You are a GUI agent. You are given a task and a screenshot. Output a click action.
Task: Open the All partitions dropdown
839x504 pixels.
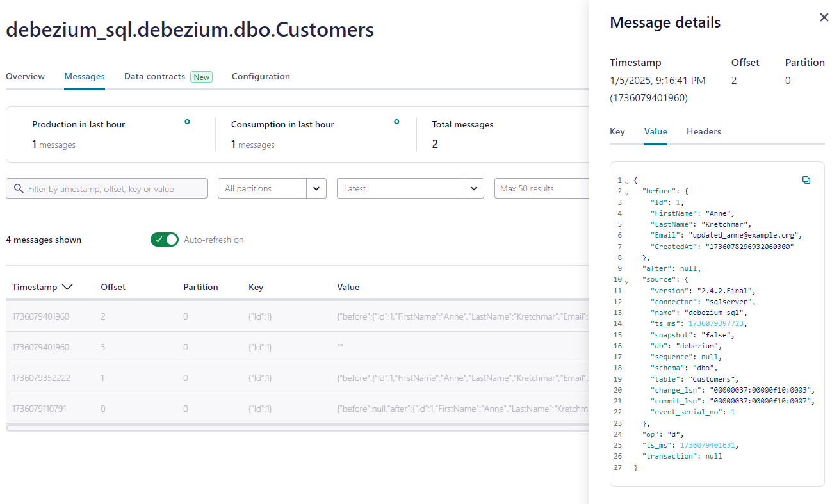pyautogui.click(x=272, y=188)
